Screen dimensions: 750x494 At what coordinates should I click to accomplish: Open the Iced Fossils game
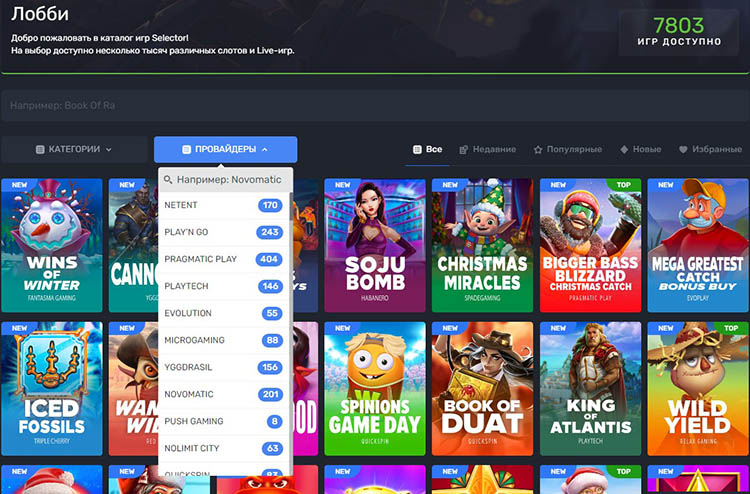click(52, 389)
